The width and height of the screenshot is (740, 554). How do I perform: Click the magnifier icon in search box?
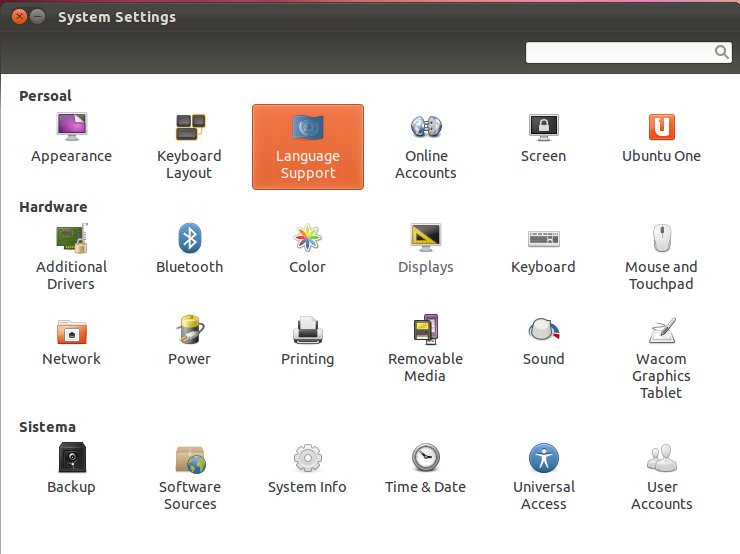point(722,52)
